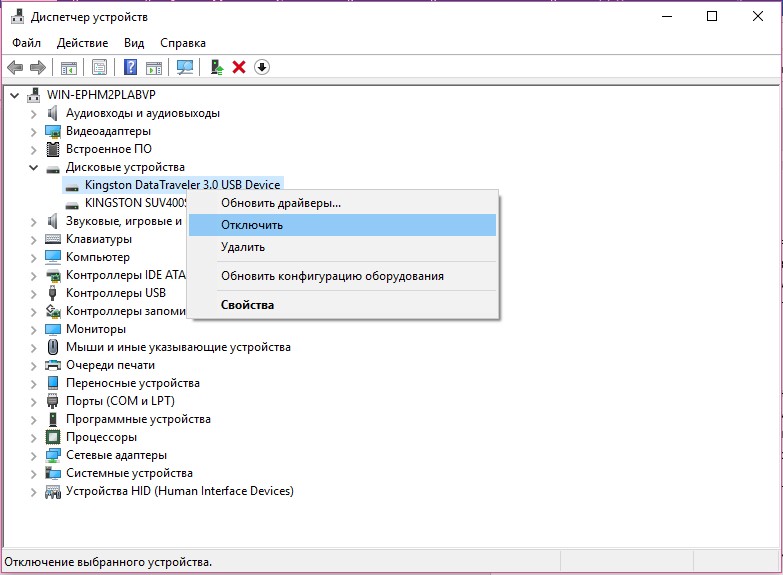Open the Справка menu

click(183, 43)
